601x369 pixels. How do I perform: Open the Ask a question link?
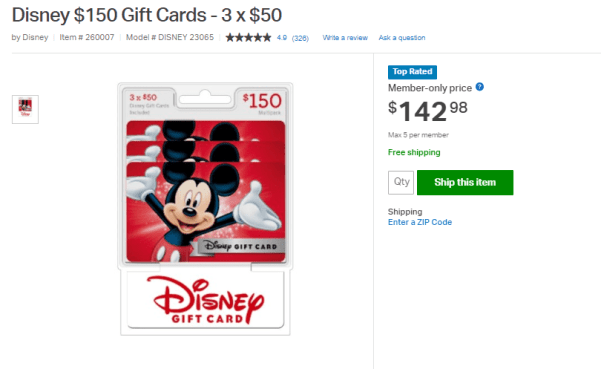(x=402, y=38)
